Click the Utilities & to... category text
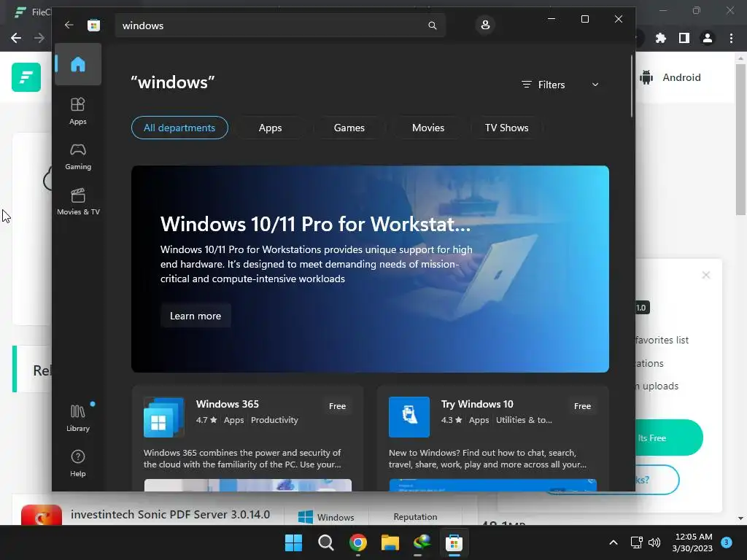This screenshot has width=747, height=560. click(x=524, y=420)
